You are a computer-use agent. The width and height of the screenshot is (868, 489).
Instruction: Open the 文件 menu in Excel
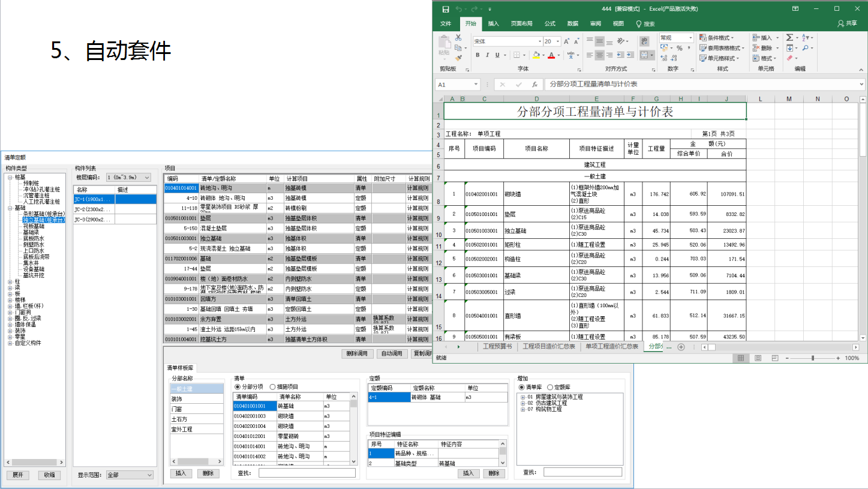(x=446, y=23)
